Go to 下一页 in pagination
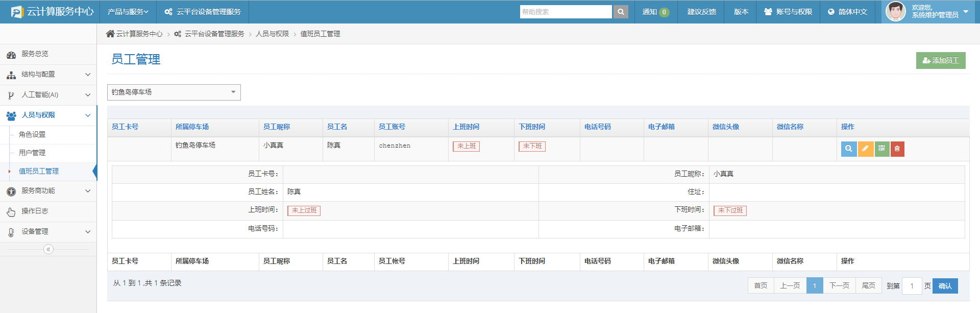Screen dimensions: 980x313 839,286
